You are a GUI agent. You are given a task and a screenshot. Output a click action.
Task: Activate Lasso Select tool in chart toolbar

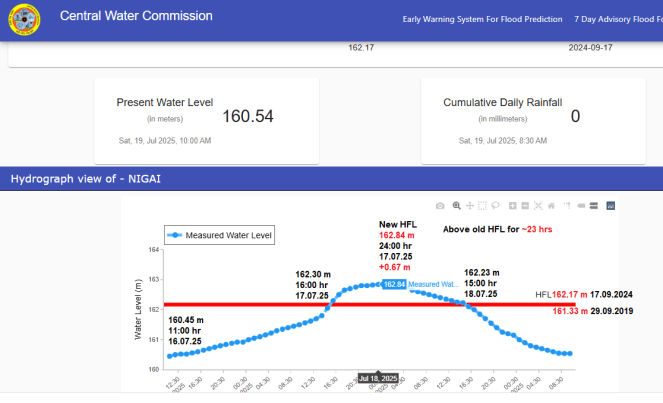(x=495, y=206)
